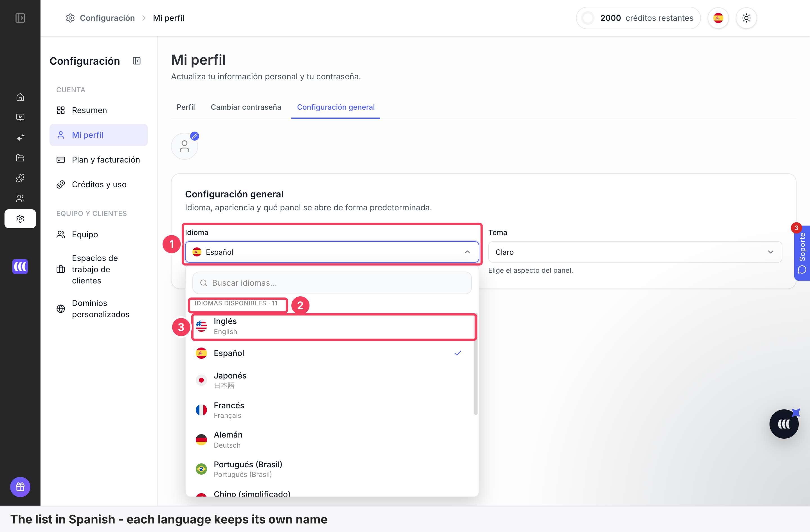The width and height of the screenshot is (810, 532).
Task: Select Mi perfil in settings menu
Action: pyautogui.click(x=99, y=135)
